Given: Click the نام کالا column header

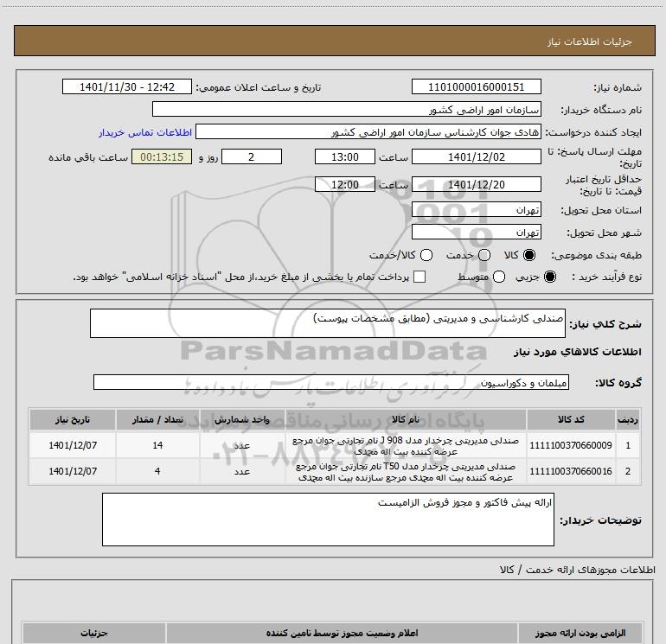Looking at the screenshot, I should pos(406,419).
